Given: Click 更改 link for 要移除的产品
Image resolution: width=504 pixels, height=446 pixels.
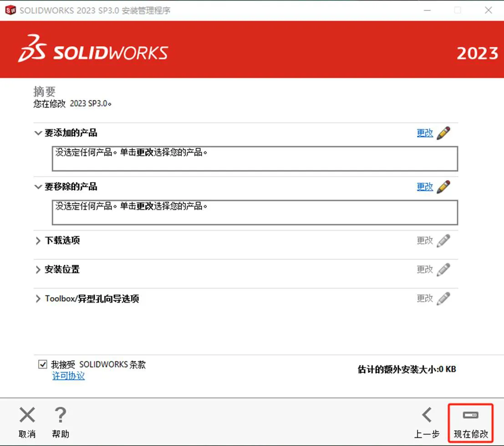Looking at the screenshot, I should pyautogui.click(x=425, y=187).
